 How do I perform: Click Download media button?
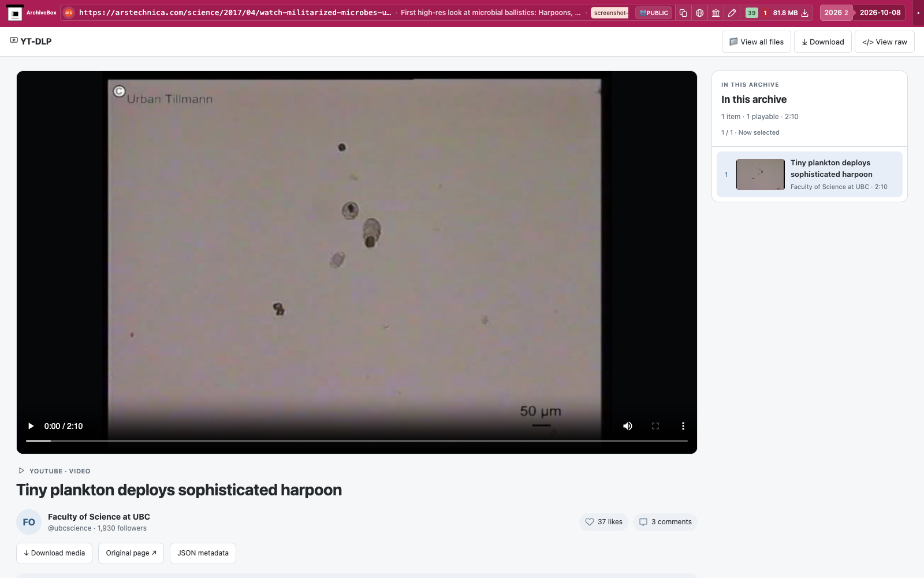click(54, 553)
